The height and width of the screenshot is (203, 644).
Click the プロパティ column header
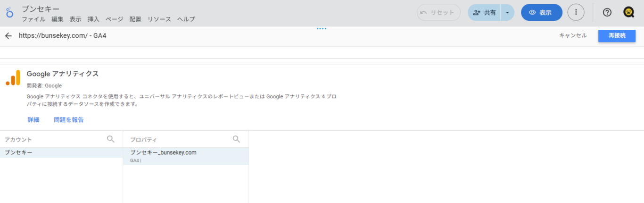click(x=144, y=140)
